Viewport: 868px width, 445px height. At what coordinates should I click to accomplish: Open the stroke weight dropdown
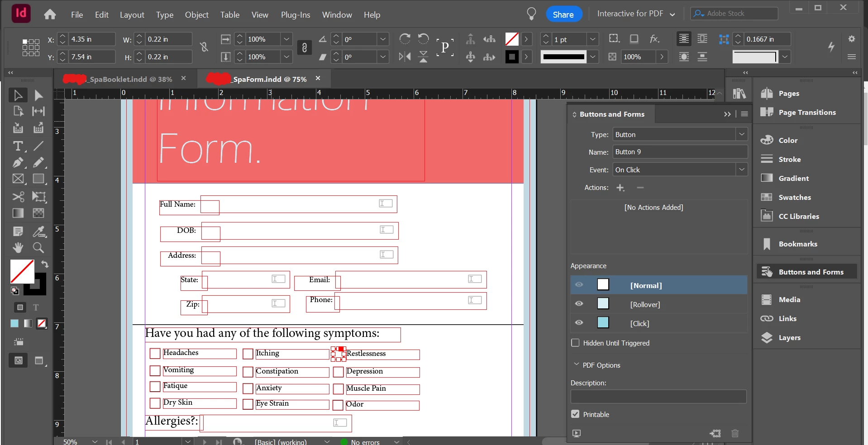tap(593, 39)
